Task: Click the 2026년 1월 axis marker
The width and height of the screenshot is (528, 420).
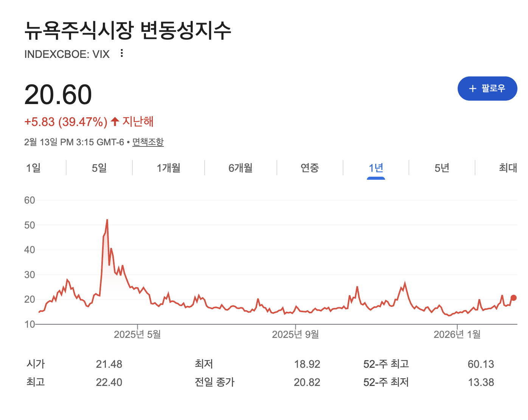Action: [x=457, y=334]
